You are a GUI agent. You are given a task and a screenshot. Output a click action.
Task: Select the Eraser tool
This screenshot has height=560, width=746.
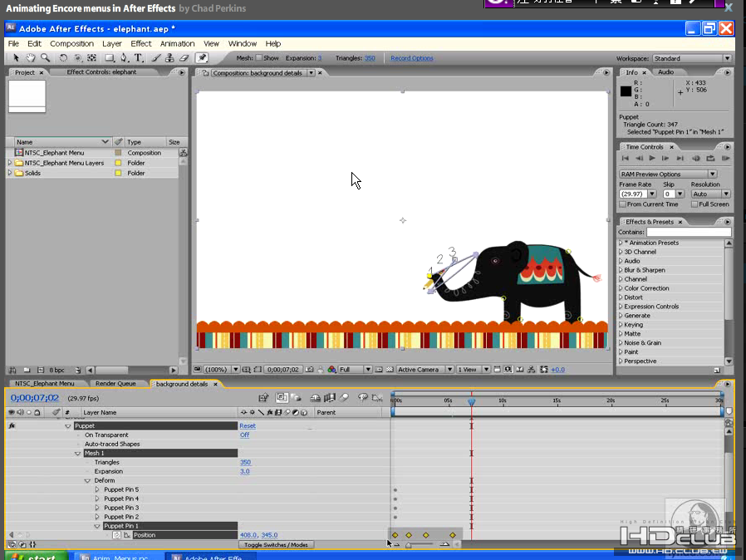[184, 57]
